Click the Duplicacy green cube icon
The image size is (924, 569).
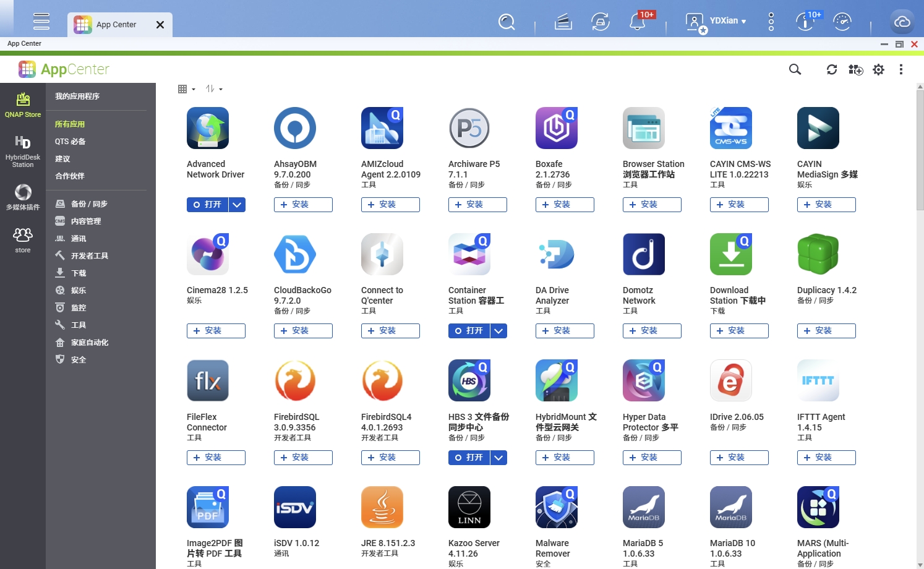[818, 254]
